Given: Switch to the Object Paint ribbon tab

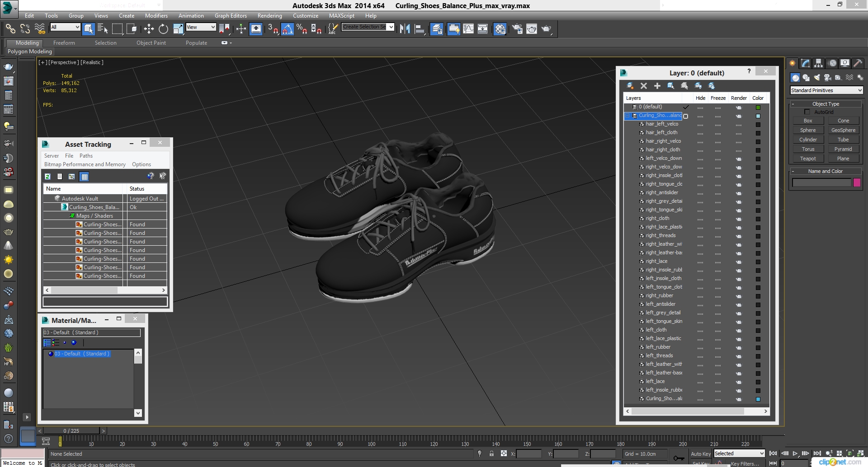Looking at the screenshot, I should [151, 43].
